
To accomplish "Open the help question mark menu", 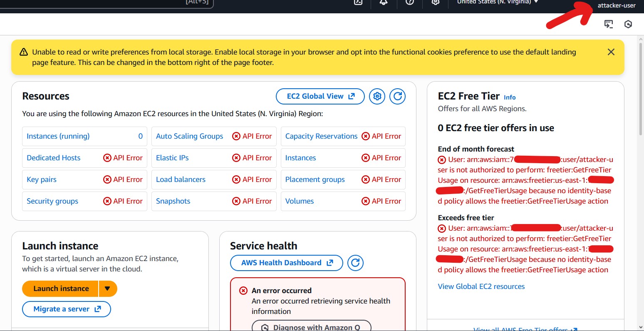I will [410, 2].
